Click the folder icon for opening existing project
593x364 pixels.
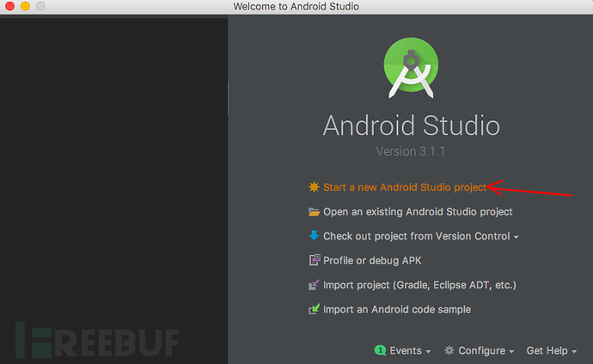tap(314, 212)
